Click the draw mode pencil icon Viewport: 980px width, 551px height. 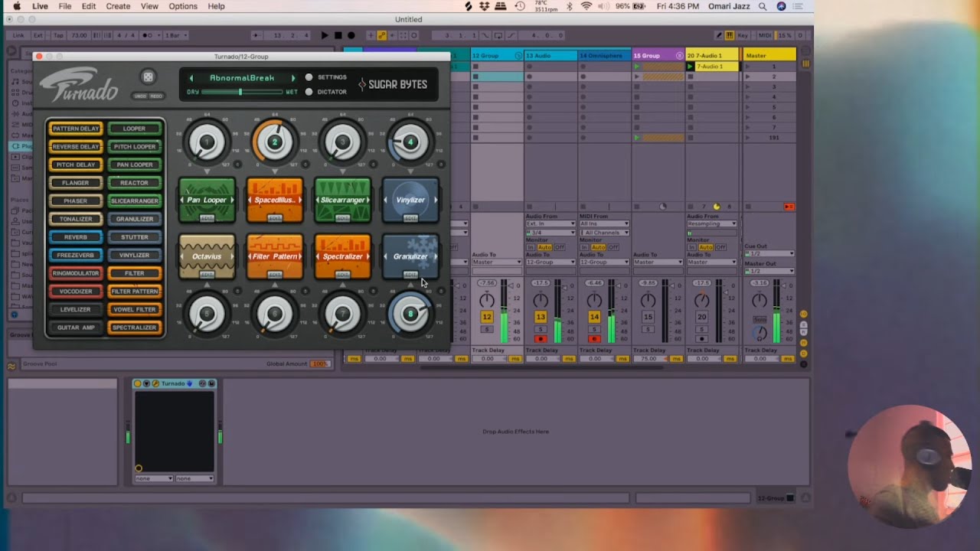(x=719, y=35)
